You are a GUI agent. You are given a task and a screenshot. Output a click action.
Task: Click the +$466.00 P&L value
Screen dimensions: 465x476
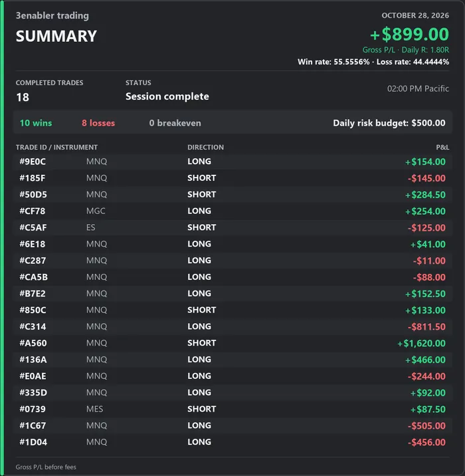click(425, 360)
